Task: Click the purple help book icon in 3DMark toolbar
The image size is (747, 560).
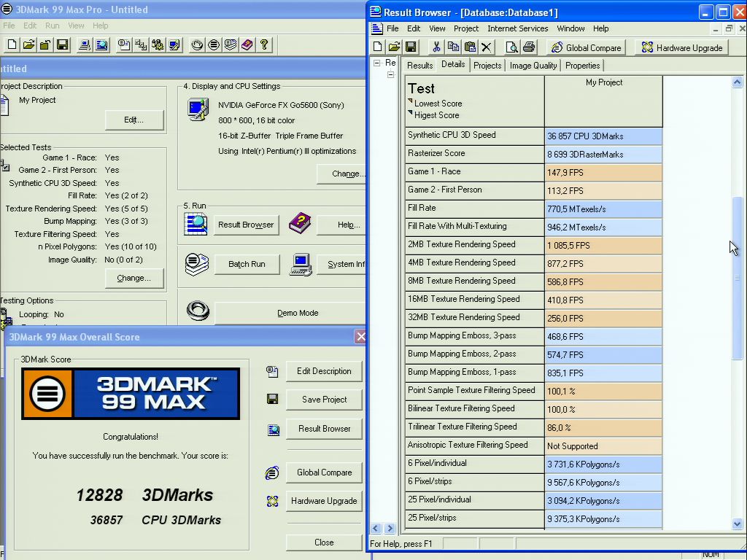Action: click(x=247, y=44)
